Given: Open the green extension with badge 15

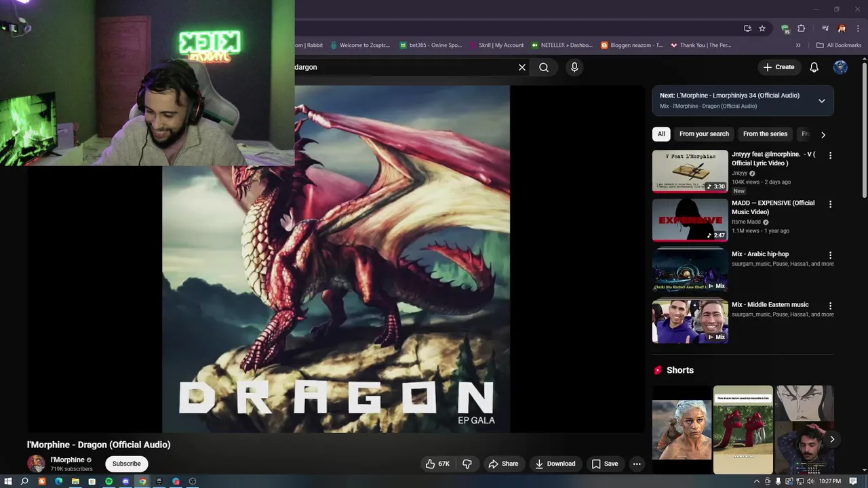Looking at the screenshot, I should [785, 28].
